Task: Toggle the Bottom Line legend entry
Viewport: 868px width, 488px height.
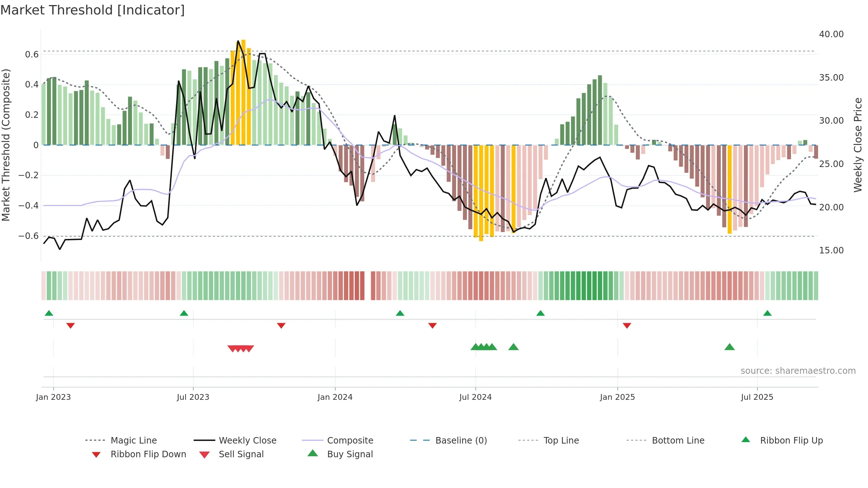Action: click(665, 440)
